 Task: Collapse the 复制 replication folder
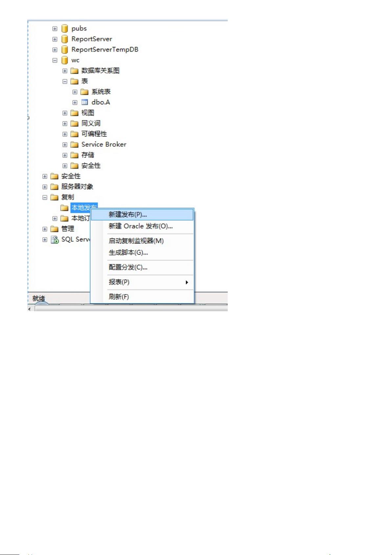pyautogui.click(x=45, y=197)
